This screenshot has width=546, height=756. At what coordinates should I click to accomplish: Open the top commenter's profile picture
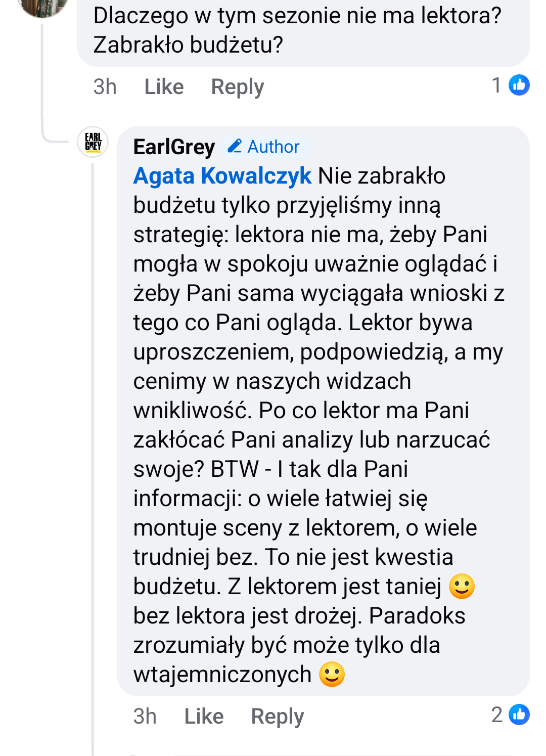[x=43, y=6]
